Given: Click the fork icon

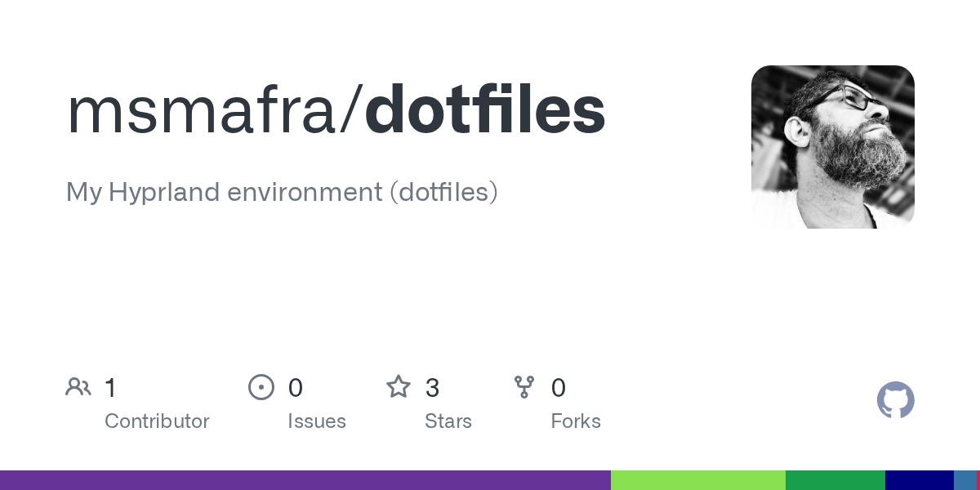Looking at the screenshot, I should (x=523, y=387).
